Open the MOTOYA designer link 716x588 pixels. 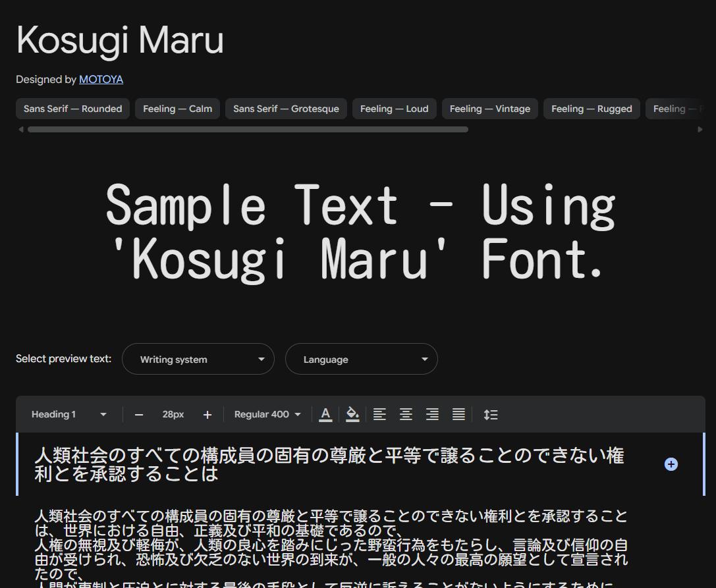click(101, 80)
